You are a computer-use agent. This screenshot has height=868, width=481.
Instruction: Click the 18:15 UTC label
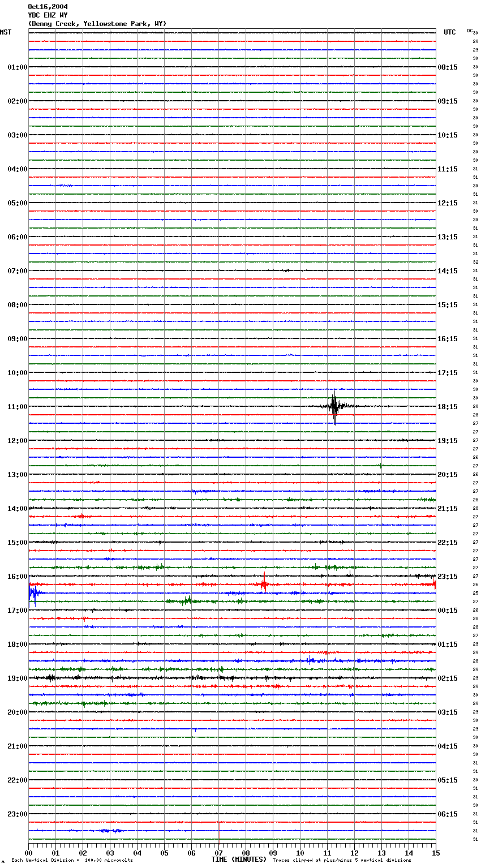coord(448,407)
